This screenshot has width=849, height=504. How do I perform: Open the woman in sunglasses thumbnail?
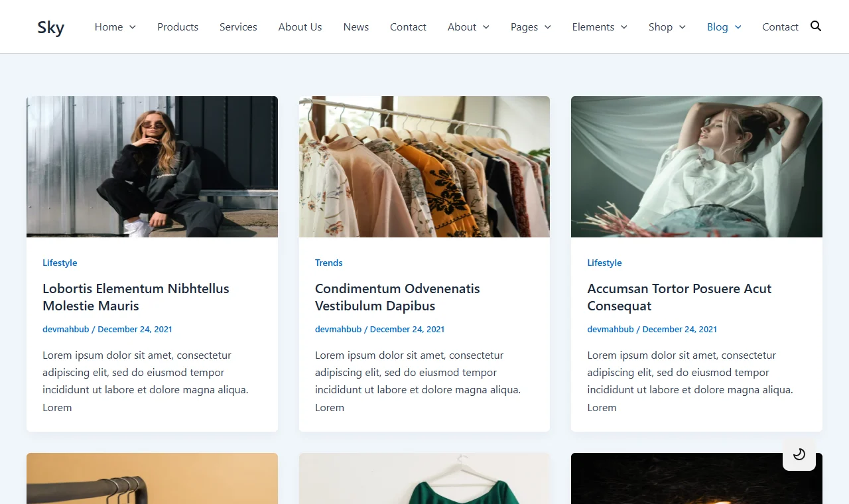(152, 166)
